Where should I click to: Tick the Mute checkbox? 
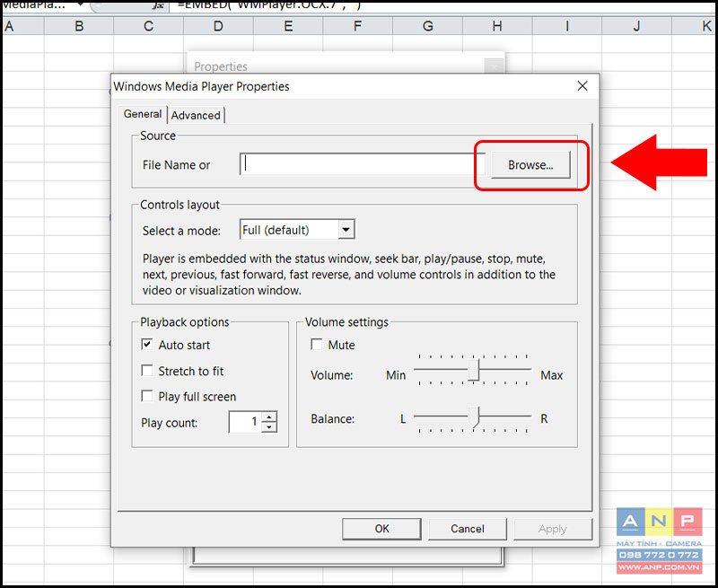pos(317,345)
